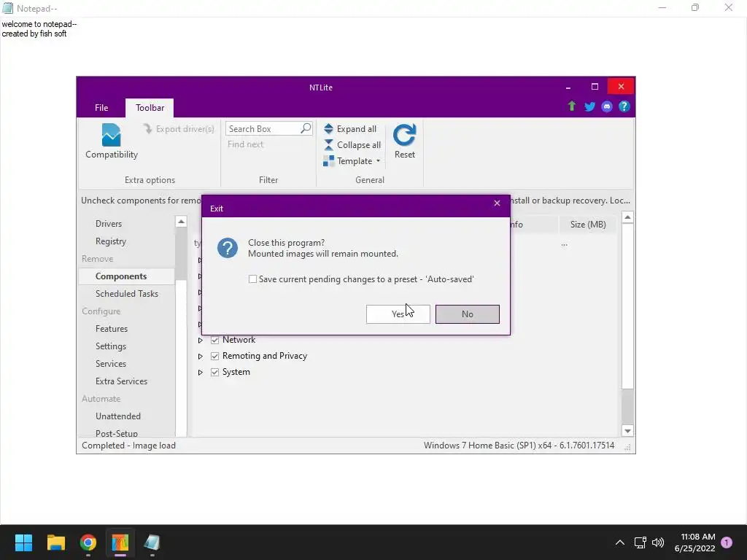Uncheck the System component checkbox
747x560 pixels.
click(x=215, y=373)
